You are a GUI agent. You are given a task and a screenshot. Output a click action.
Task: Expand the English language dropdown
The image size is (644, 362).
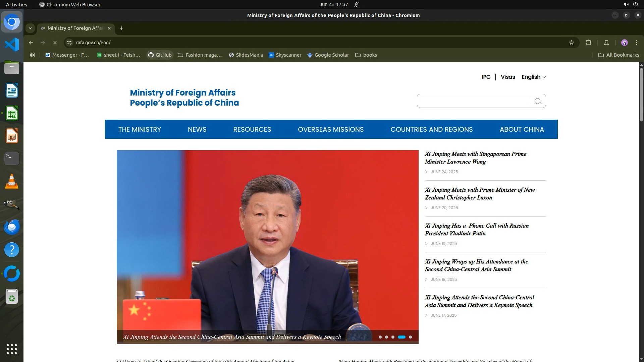[534, 77]
